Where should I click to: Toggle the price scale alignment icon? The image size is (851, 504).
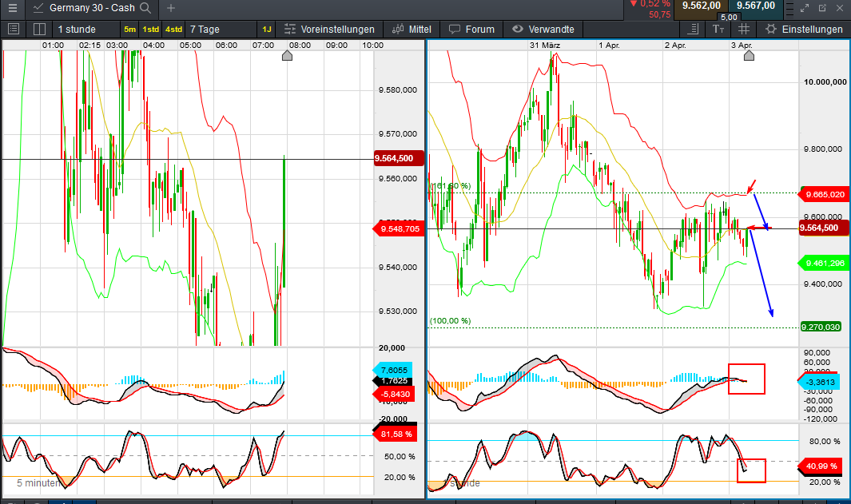click(x=693, y=30)
